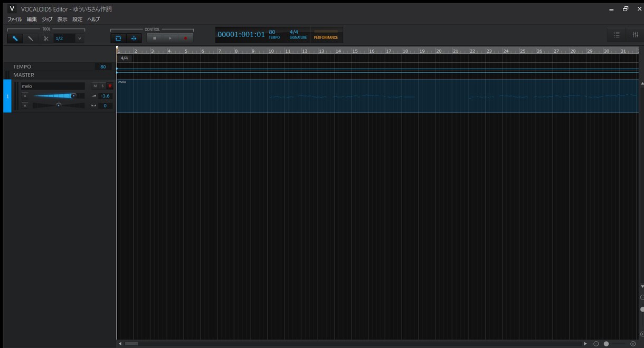Select the melo part in the timeline
This screenshot has height=348, width=644.
(x=377, y=96)
